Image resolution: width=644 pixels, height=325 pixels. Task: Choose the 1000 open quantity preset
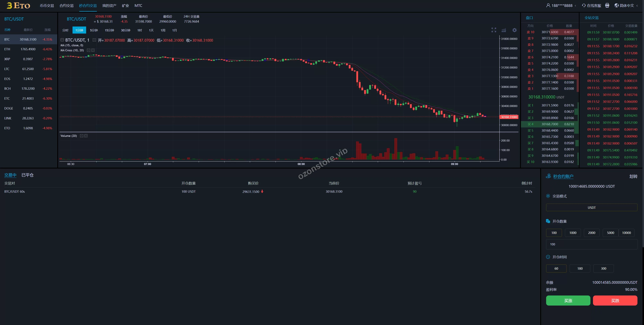tap(572, 233)
